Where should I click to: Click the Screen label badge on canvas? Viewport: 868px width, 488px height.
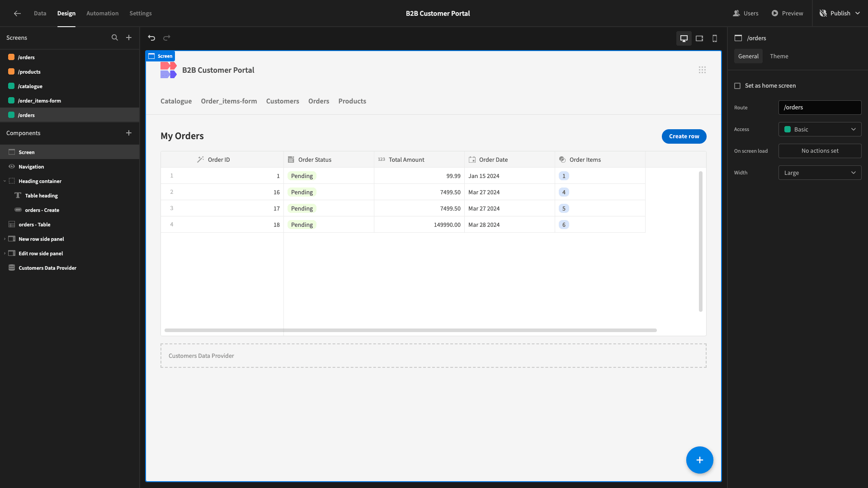click(x=160, y=56)
